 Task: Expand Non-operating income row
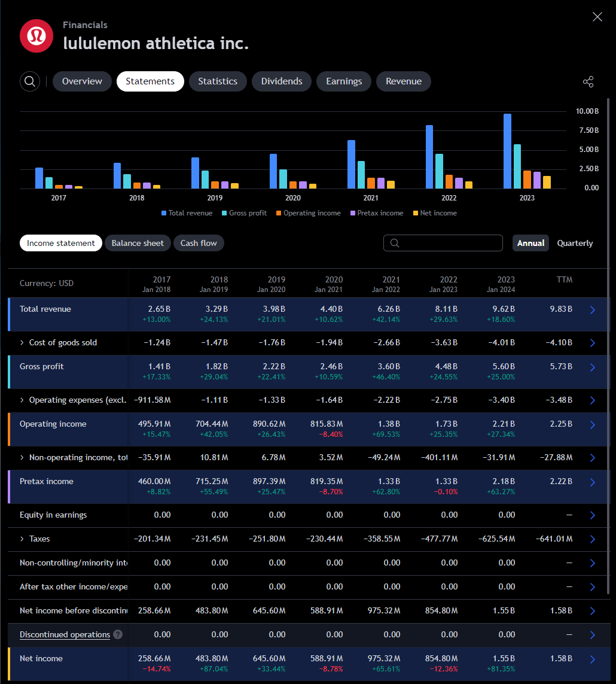pos(22,457)
